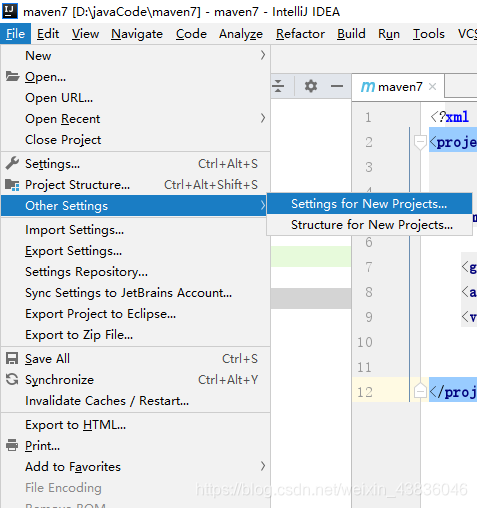The height and width of the screenshot is (508, 477).
Task: Click the IntelliJ IDEA logo in title bar
Action: click(10, 10)
